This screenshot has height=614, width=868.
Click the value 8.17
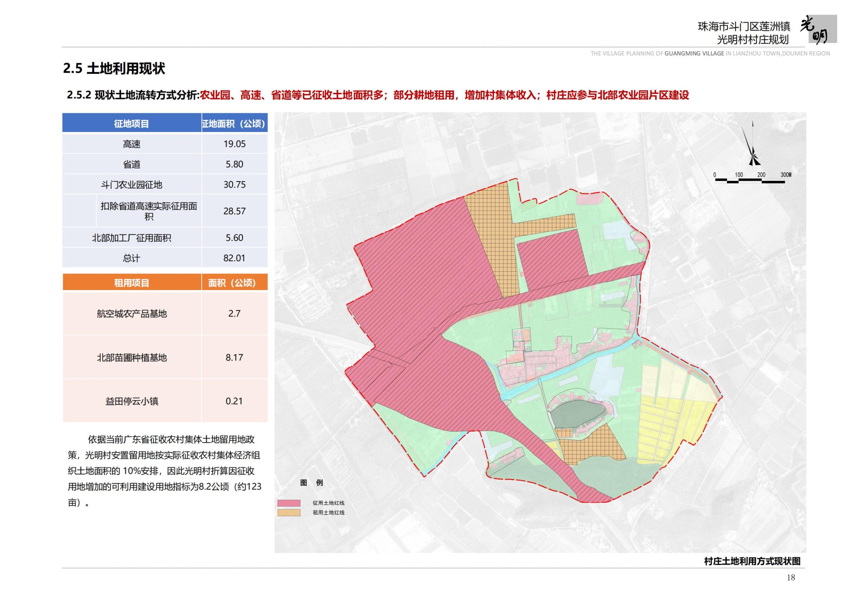(x=234, y=358)
